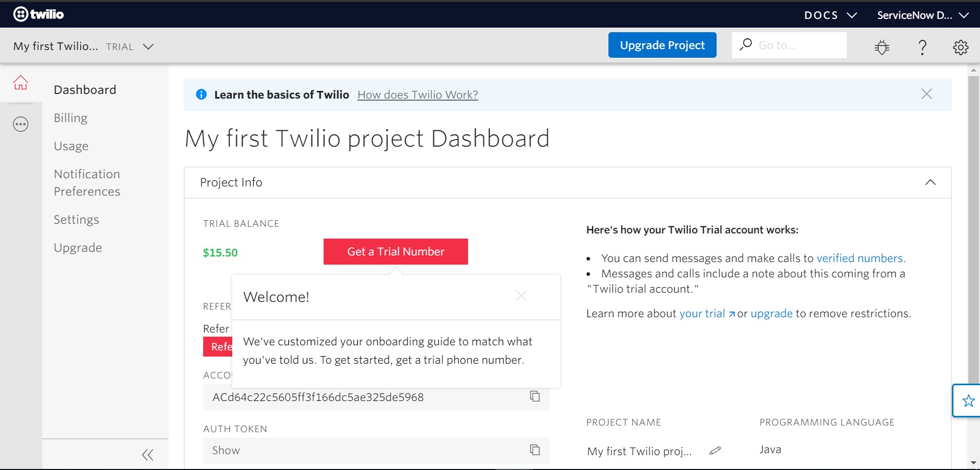Click Get a Trial Number button
980x470 pixels.
[x=396, y=251]
